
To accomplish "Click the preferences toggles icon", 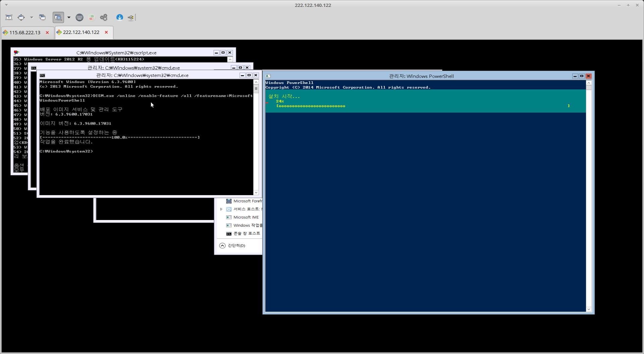I will pyautogui.click(x=92, y=17).
